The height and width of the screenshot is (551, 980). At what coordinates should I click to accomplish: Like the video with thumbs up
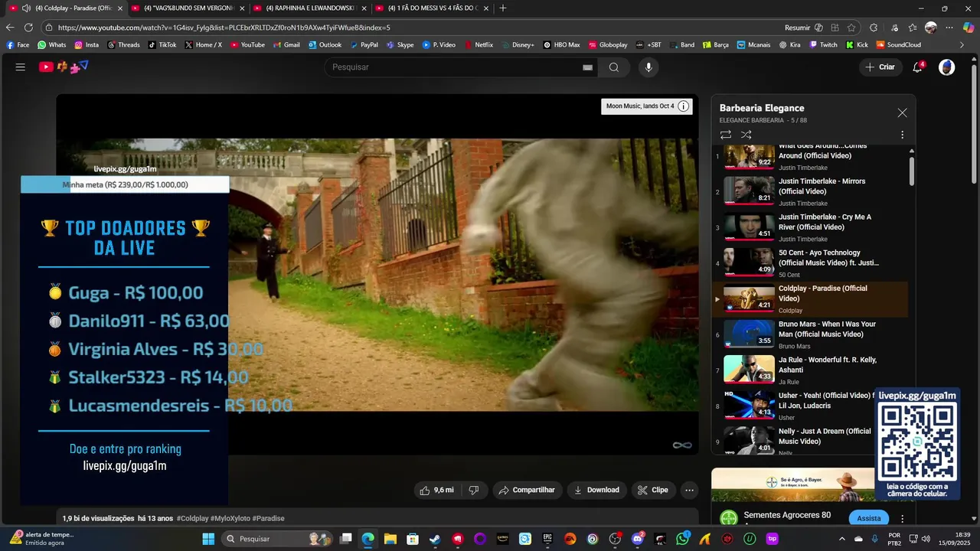pyautogui.click(x=436, y=490)
